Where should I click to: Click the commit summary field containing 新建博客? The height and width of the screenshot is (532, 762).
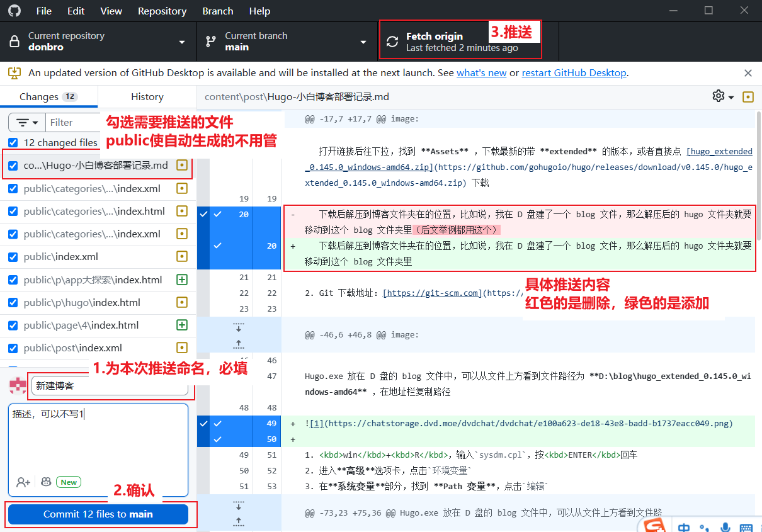110,386
